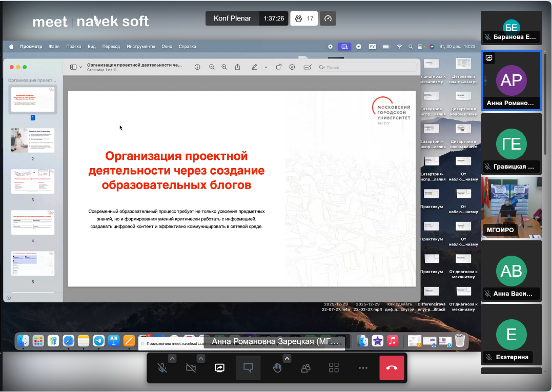This screenshot has width=552, height=392.
Task: Open the chat panel
Action: (249, 368)
